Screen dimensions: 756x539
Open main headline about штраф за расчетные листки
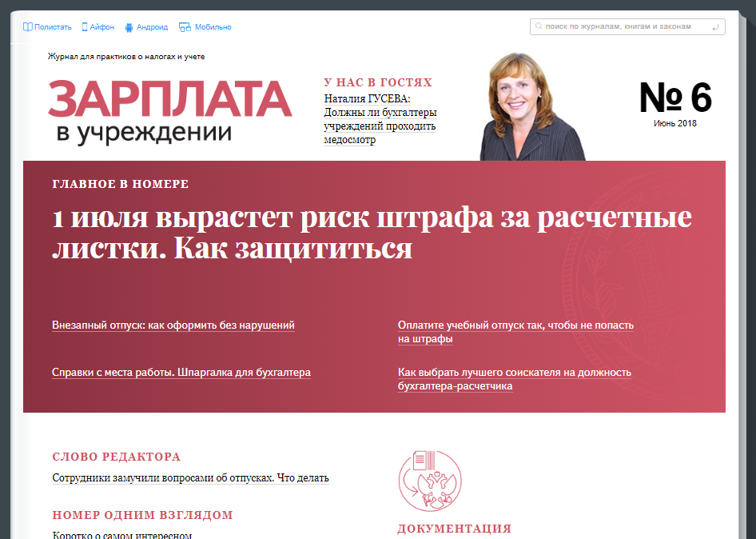pyautogui.click(x=372, y=233)
